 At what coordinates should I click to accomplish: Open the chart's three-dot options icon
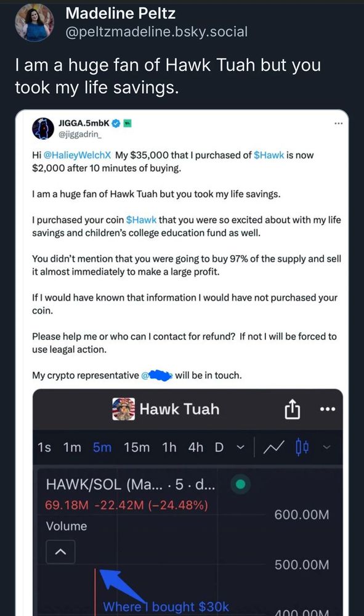coord(328,408)
